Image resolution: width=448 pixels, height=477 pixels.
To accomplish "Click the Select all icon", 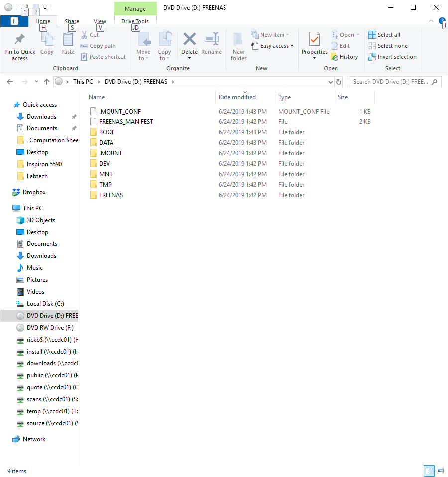I will tap(372, 35).
